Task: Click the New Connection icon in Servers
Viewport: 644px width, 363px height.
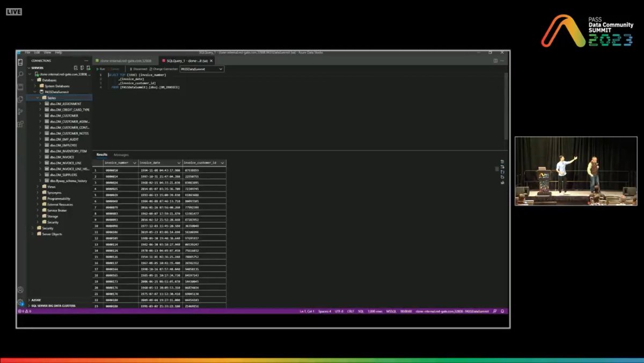Action: click(76, 68)
